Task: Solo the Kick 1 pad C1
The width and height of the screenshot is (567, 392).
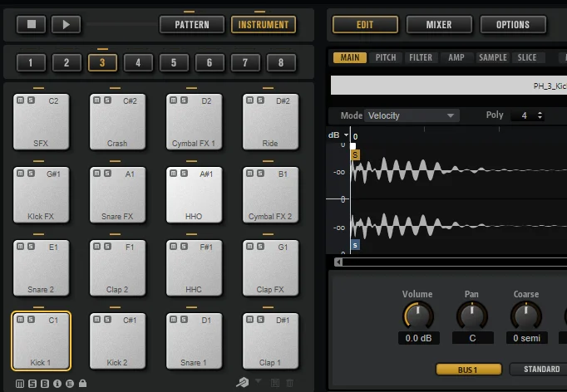Action: pos(31,320)
